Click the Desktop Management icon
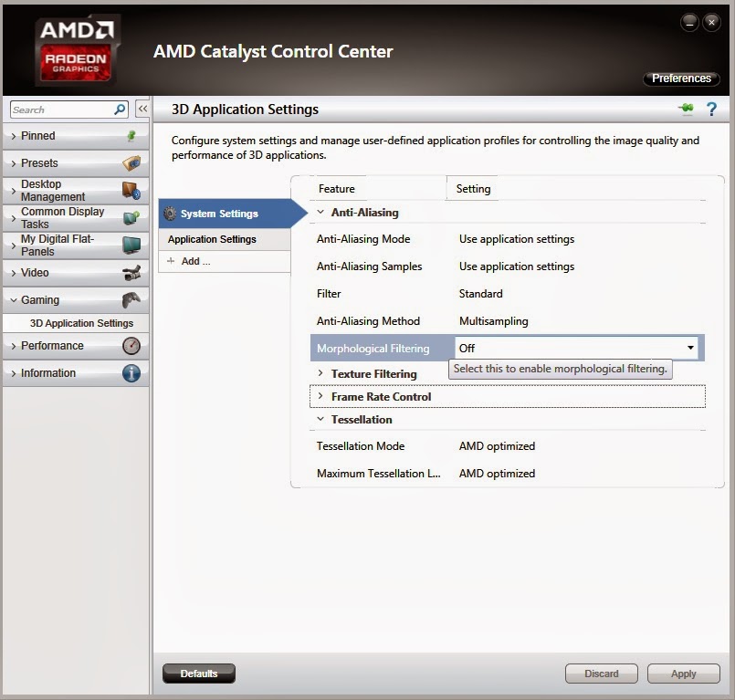This screenshot has width=735, height=700. [131, 190]
